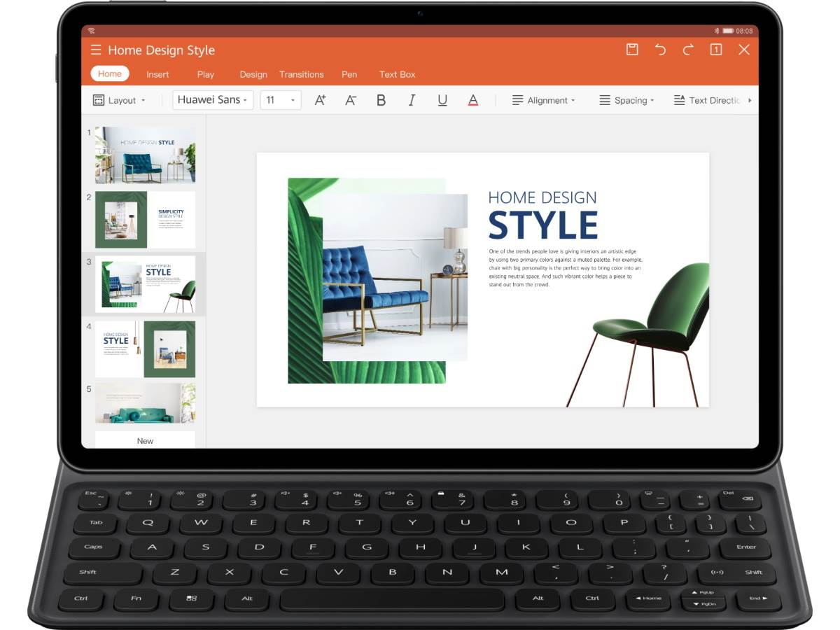Open the Huawei Sans font dropdown
Image resolution: width=840 pixels, height=630 pixels.
coord(213,100)
